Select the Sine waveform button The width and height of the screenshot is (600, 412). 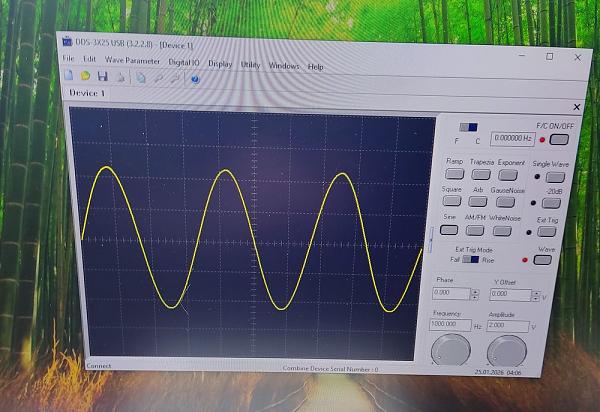[x=450, y=230]
